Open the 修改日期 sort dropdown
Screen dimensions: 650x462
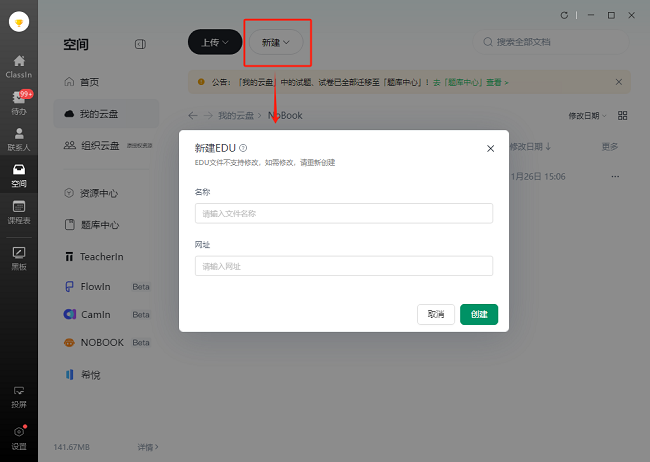587,116
